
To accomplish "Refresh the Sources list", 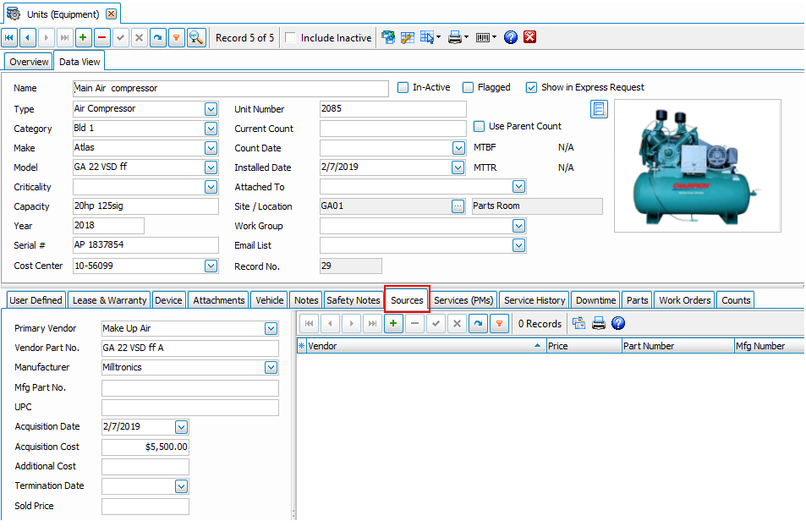I will point(478,323).
